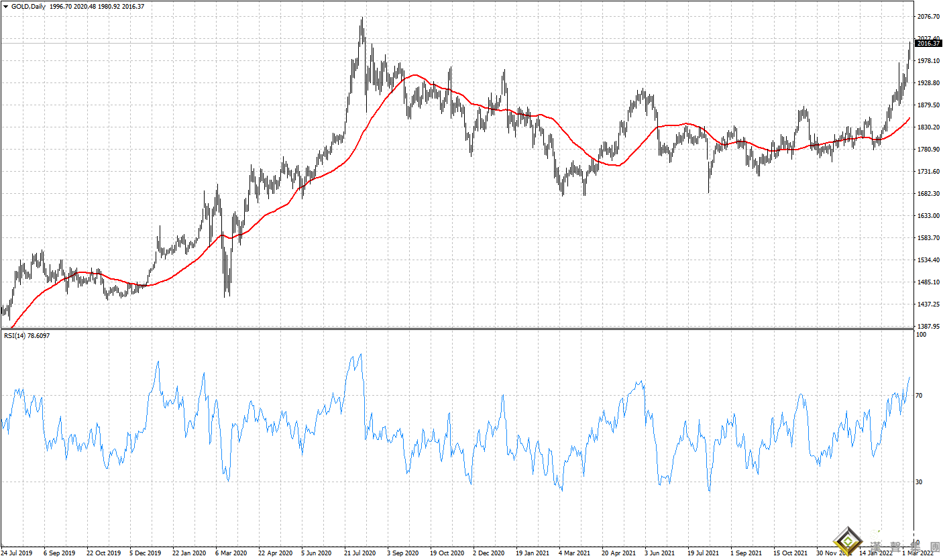Click the high value 2020.48 in header
The image size is (943, 560).
click(85, 6)
